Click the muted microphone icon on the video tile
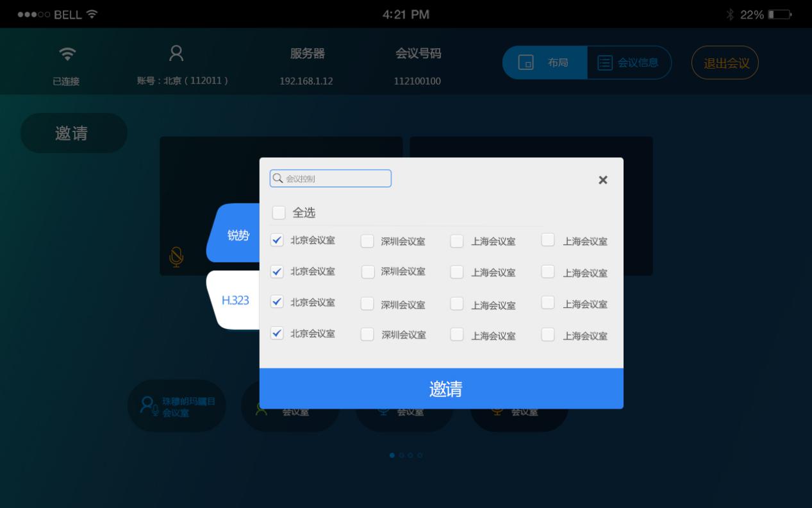 tap(175, 257)
